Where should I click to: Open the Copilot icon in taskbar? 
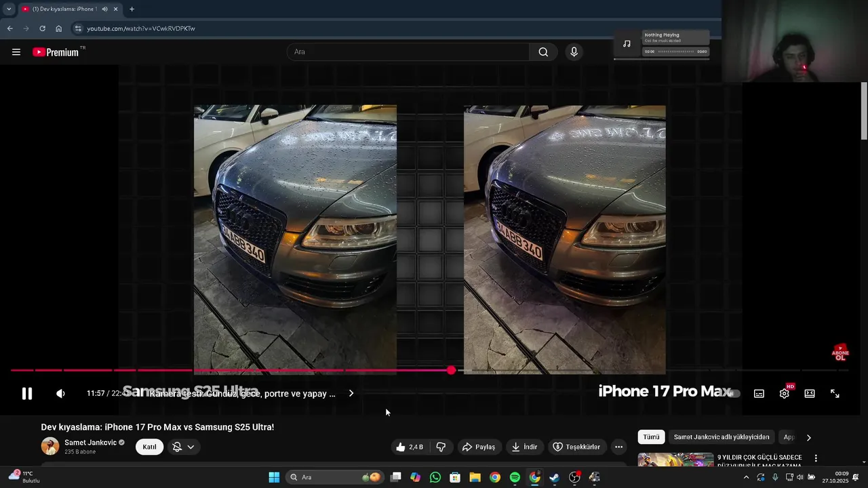pos(416,477)
